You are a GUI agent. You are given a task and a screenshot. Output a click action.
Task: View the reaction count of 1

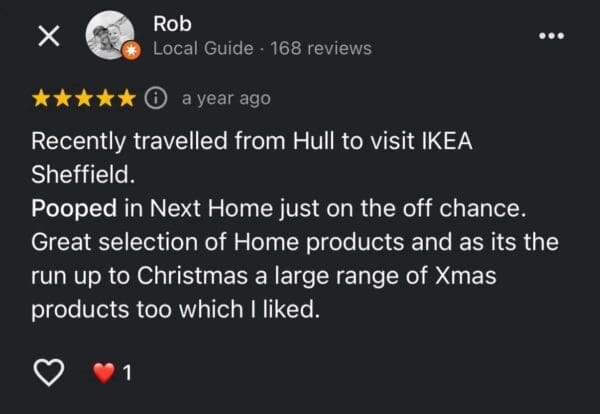point(127,374)
